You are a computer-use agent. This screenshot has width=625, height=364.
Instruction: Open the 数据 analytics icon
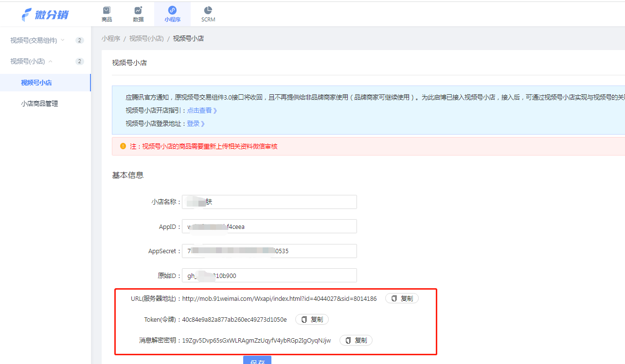[x=138, y=11]
